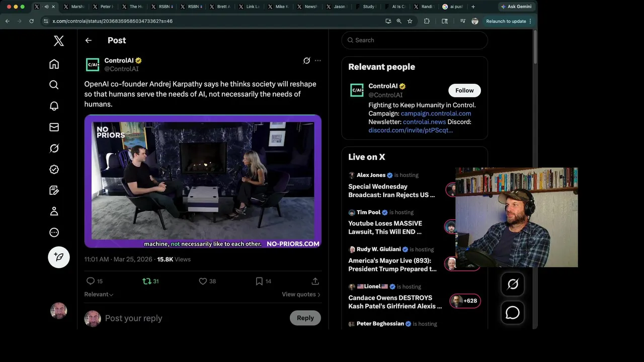Open the discord.com/invite link
This screenshot has height=362, width=644.
tap(411, 130)
